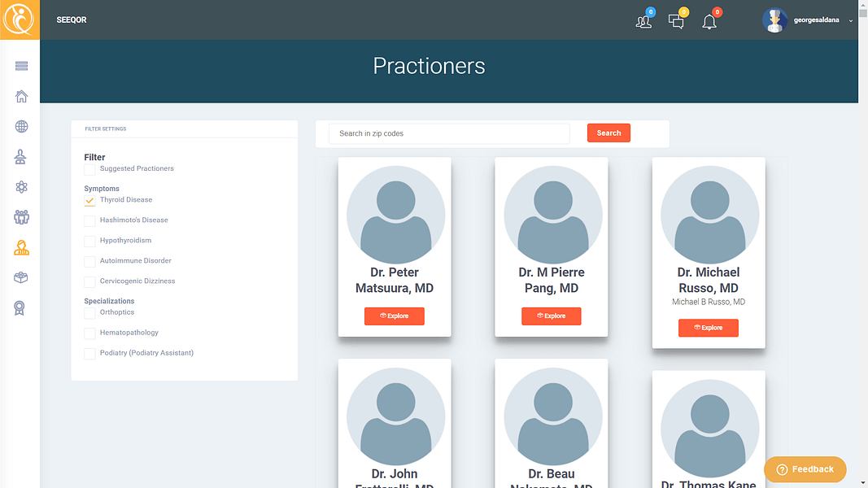This screenshot has height=488, width=868.
Task: Open the messages chat icon in header
Action: pos(676,21)
